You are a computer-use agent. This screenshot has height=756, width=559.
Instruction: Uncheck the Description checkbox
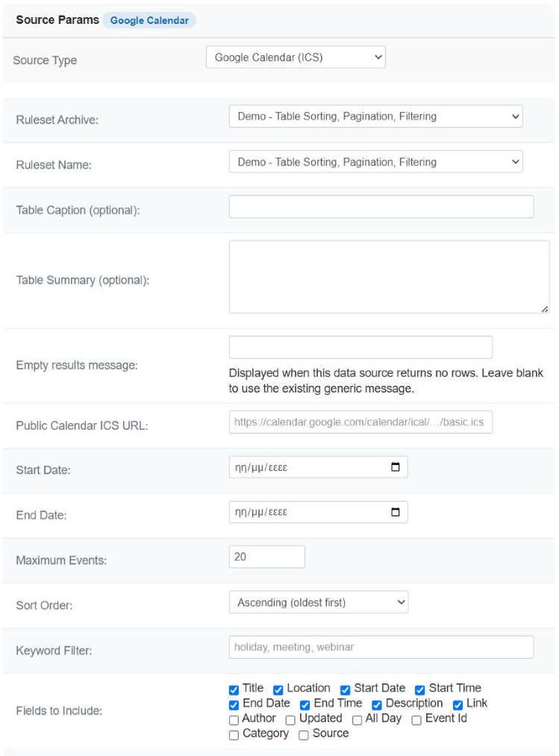point(377,705)
